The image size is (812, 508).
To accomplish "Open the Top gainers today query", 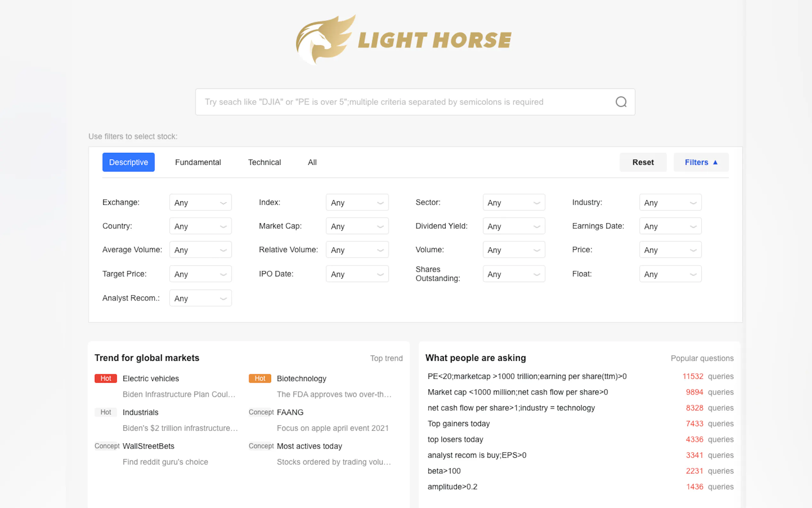I will [458, 424].
